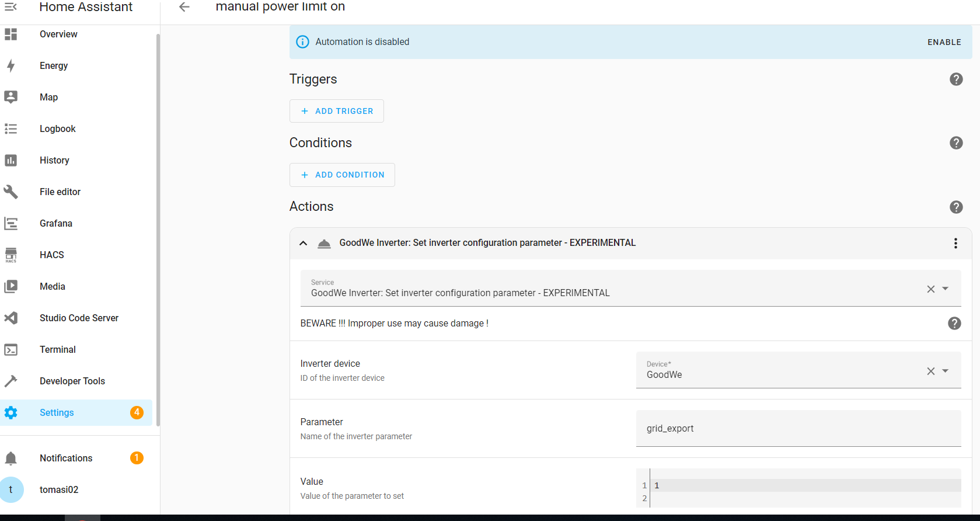Go back using the arrow icon
The width and height of the screenshot is (980, 521).
tap(184, 7)
